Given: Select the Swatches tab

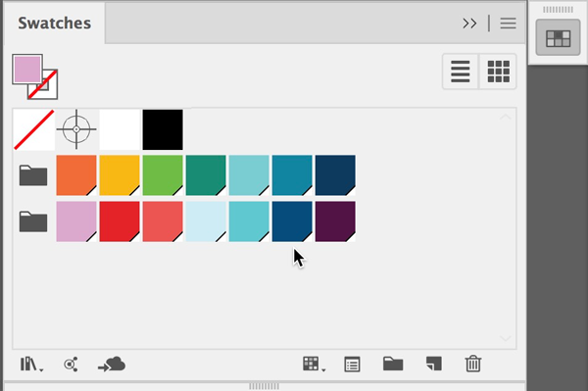Looking at the screenshot, I should coord(54,24).
